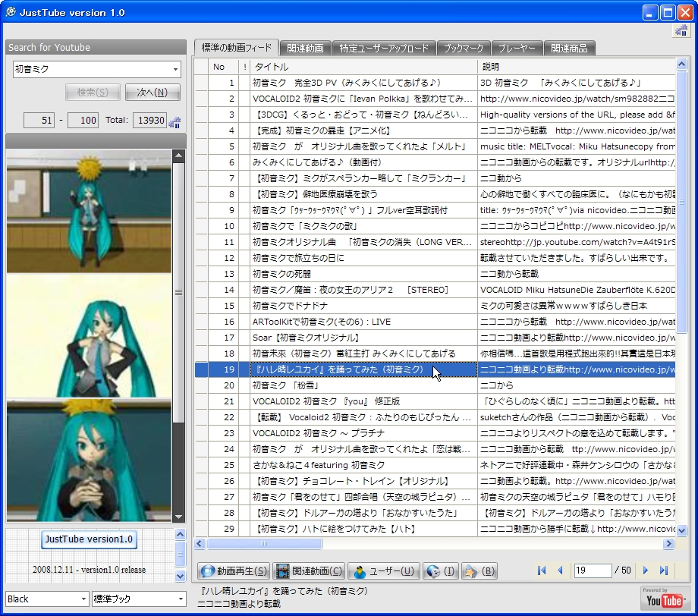
Task: Select row 6 みくみくにしてあげる♪（動画付）
Action: (x=435, y=162)
